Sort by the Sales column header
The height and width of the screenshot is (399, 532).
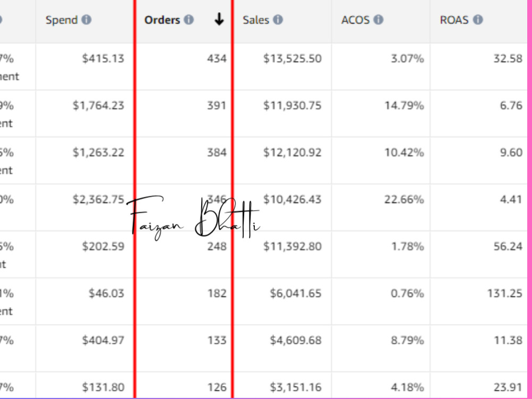coord(256,20)
